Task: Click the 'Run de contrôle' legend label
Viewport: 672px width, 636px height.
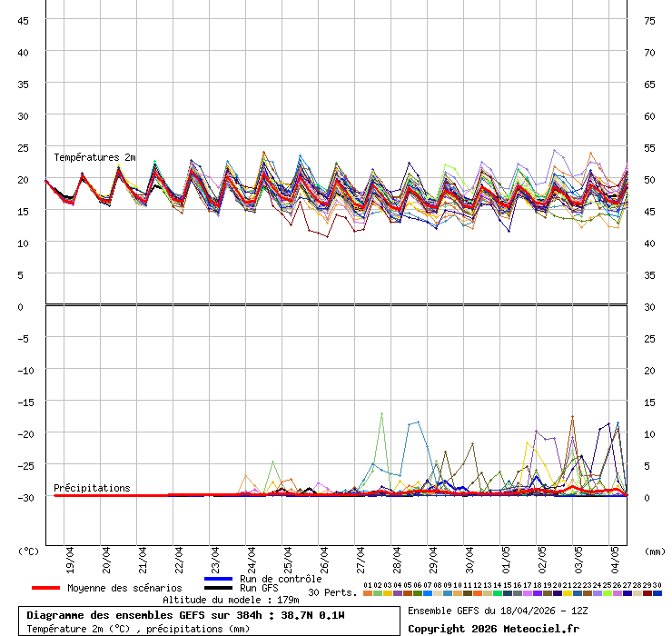Action: [x=281, y=579]
